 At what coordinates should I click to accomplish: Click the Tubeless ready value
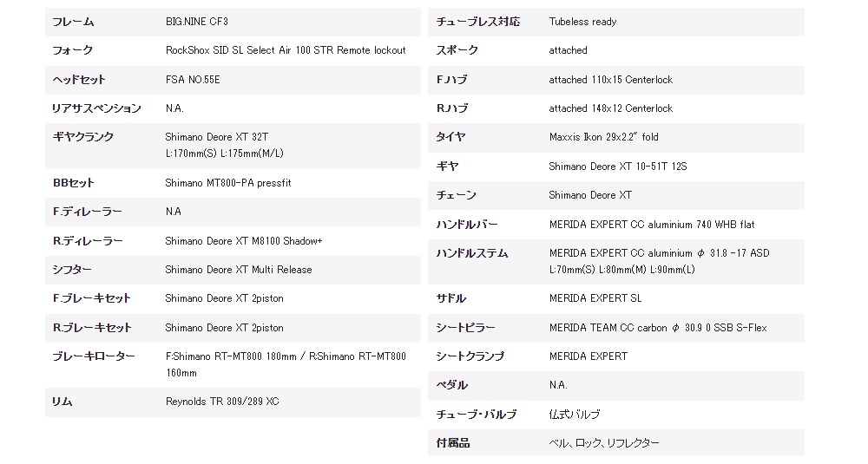pos(582,22)
